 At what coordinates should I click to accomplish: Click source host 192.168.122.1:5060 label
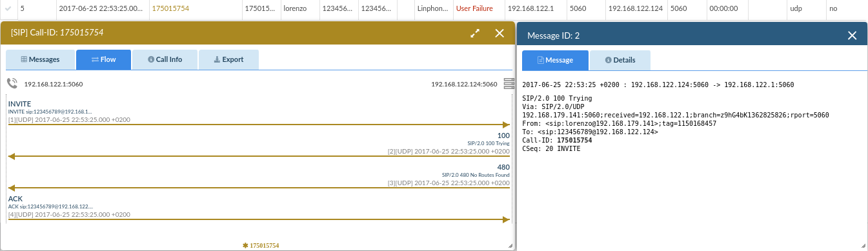point(54,84)
